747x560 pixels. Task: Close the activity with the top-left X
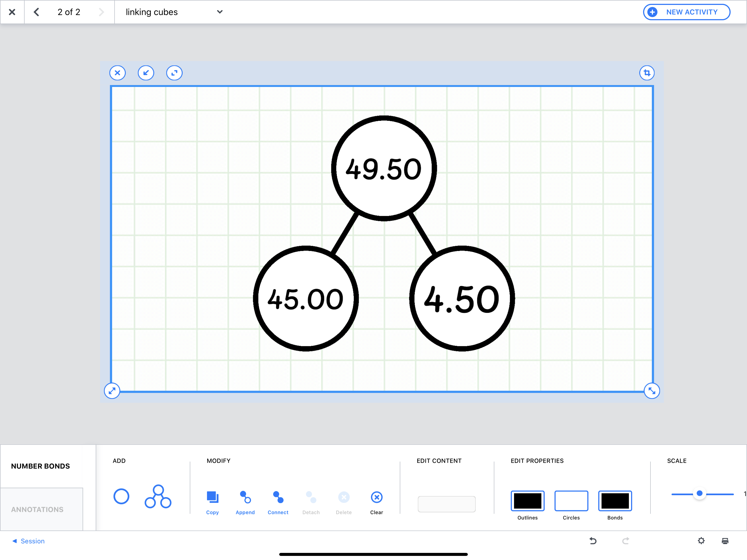[12, 12]
